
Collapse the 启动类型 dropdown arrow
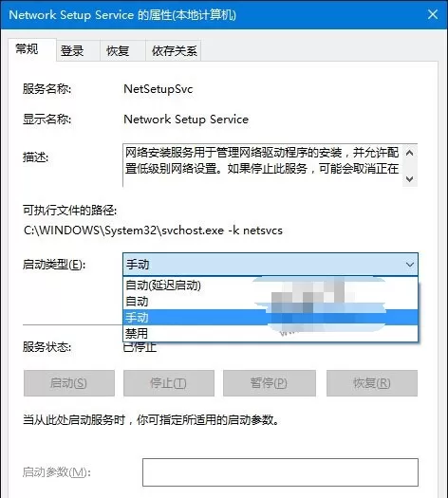pyautogui.click(x=410, y=265)
